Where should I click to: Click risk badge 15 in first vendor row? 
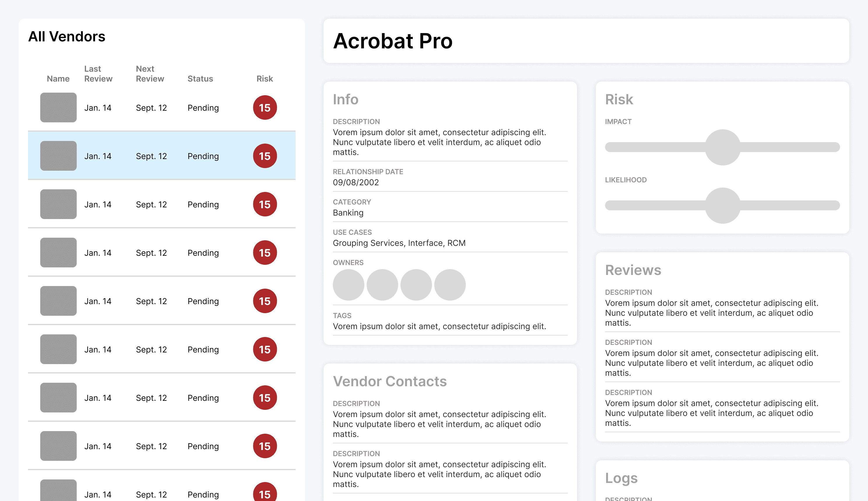[x=265, y=108]
